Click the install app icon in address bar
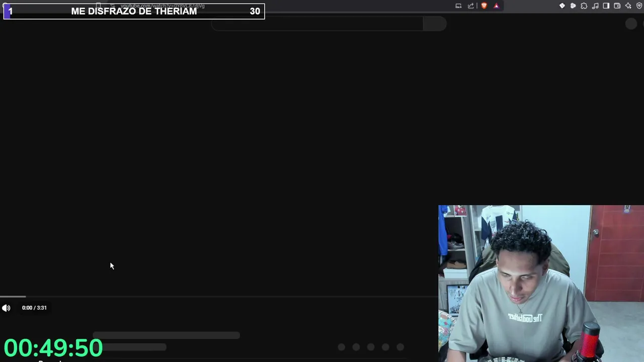The image size is (644, 362). 458,6
